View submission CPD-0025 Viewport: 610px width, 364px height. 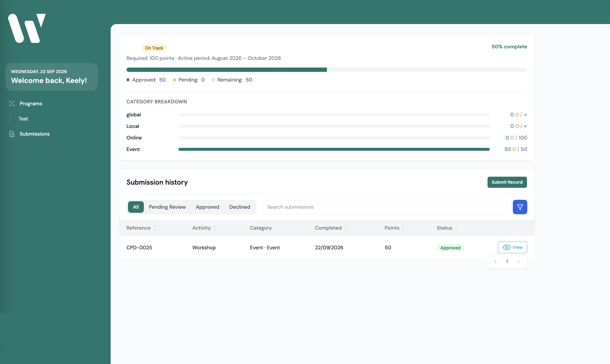tap(512, 247)
